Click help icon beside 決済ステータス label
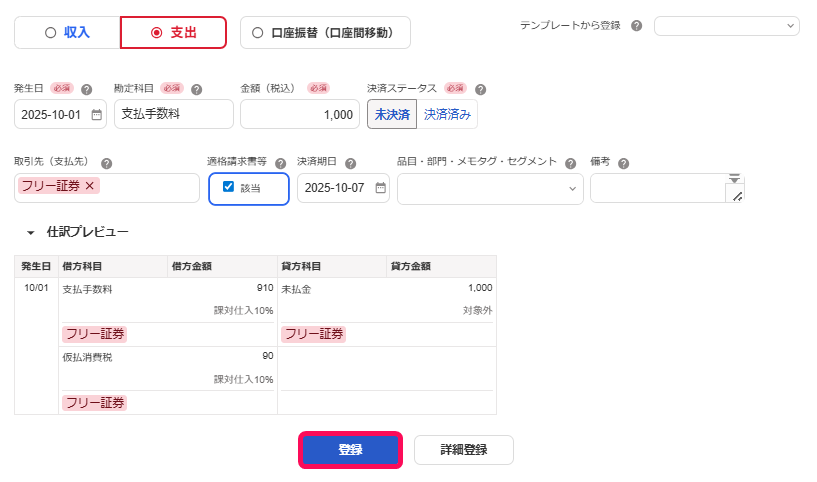This screenshot has height=482, width=817. (x=480, y=89)
